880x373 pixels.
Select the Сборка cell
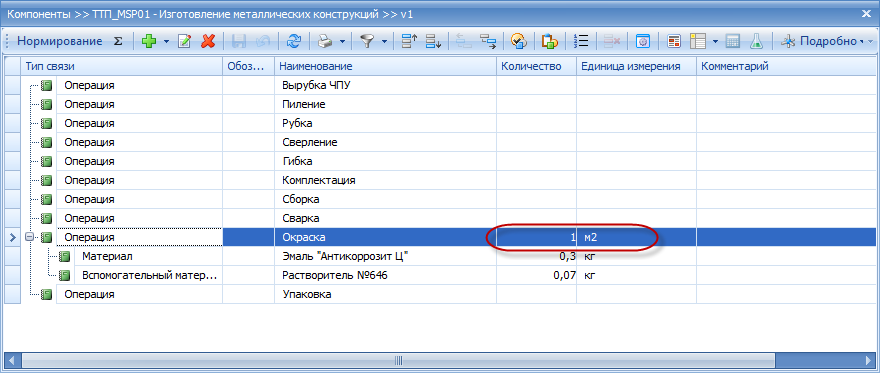386,199
